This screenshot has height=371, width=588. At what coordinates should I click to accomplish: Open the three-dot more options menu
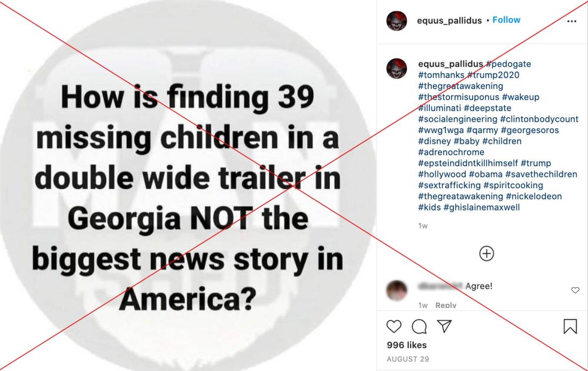[571, 21]
